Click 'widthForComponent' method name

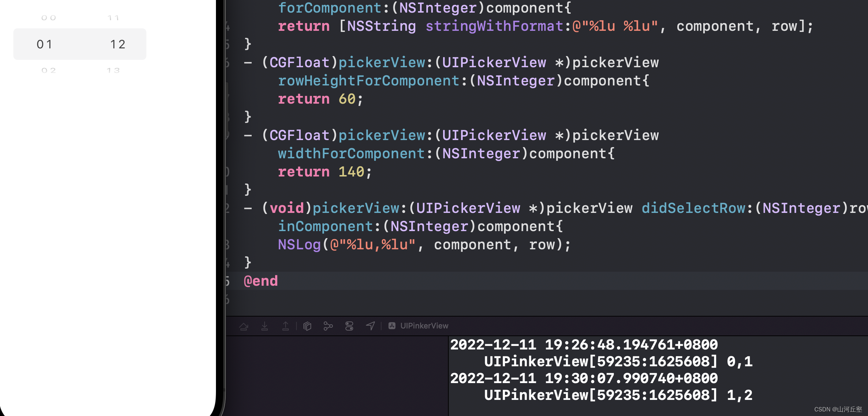[x=351, y=154]
